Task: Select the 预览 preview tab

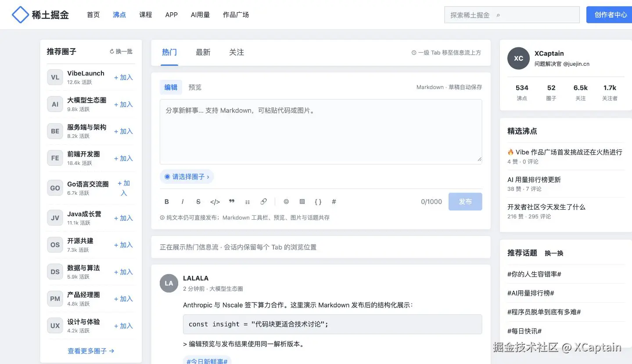Action: (195, 87)
